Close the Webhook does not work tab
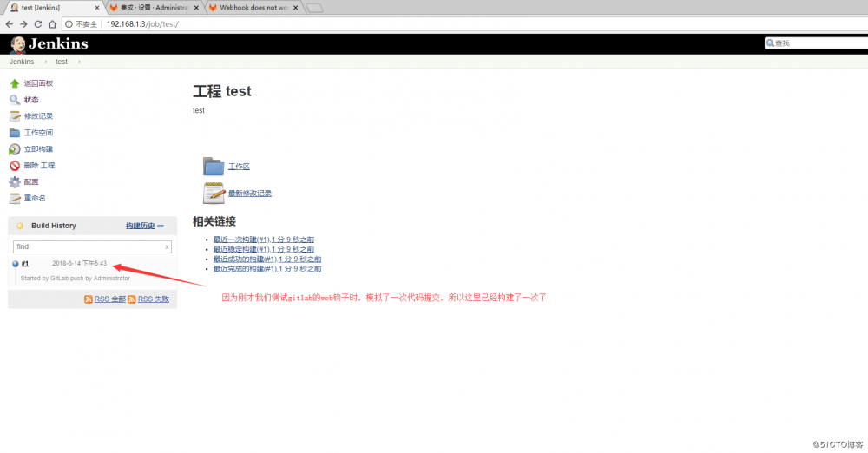The width and height of the screenshot is (868, 453). click(296, 8)
